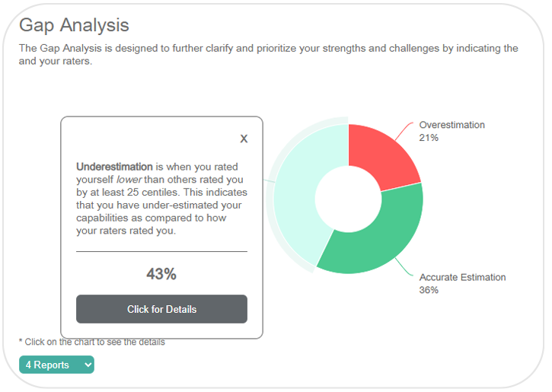Open the 4 Reports dropdown
The height and width of the screenshot is (392, 552).
56,365
